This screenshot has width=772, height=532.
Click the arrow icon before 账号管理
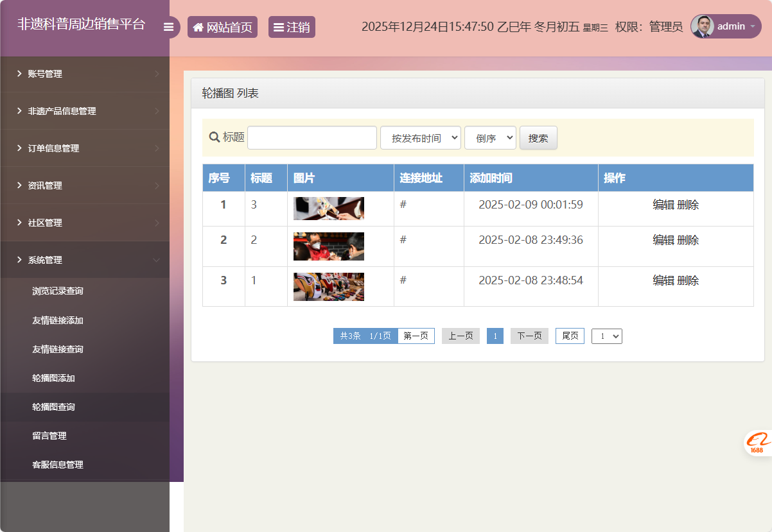pyautogui.click(x=19, y=74)
